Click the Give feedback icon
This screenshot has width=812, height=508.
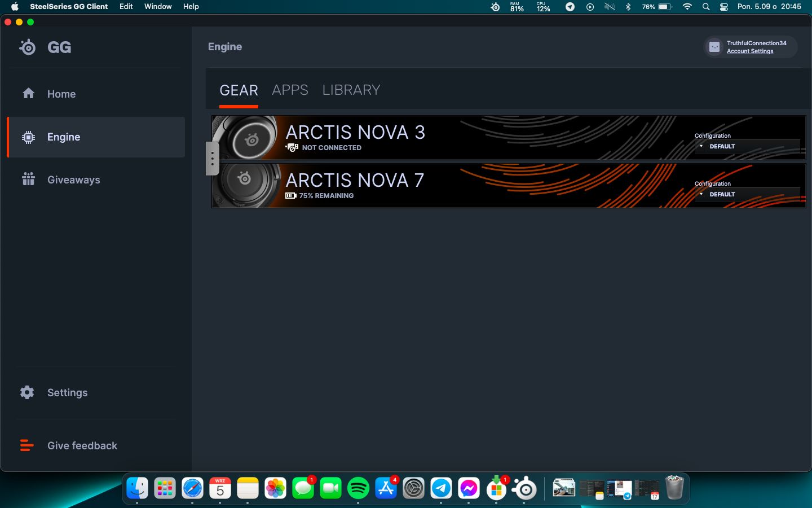point(27,445)
